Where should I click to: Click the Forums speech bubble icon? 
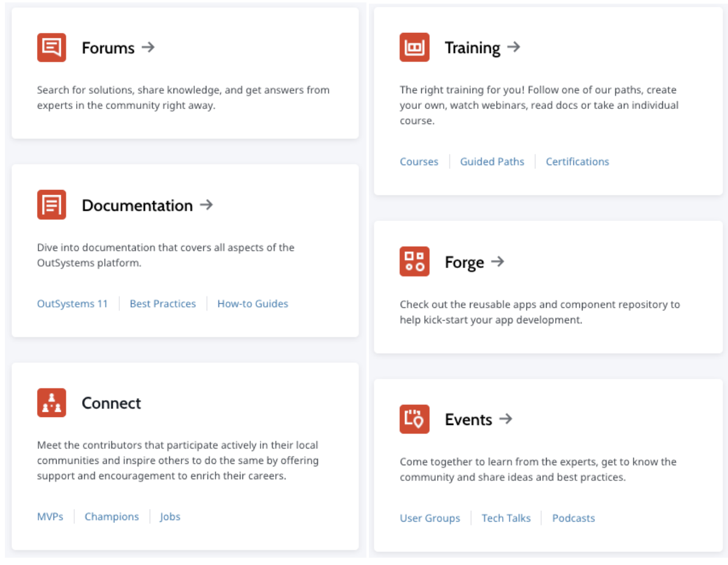(x=51, y=47)
